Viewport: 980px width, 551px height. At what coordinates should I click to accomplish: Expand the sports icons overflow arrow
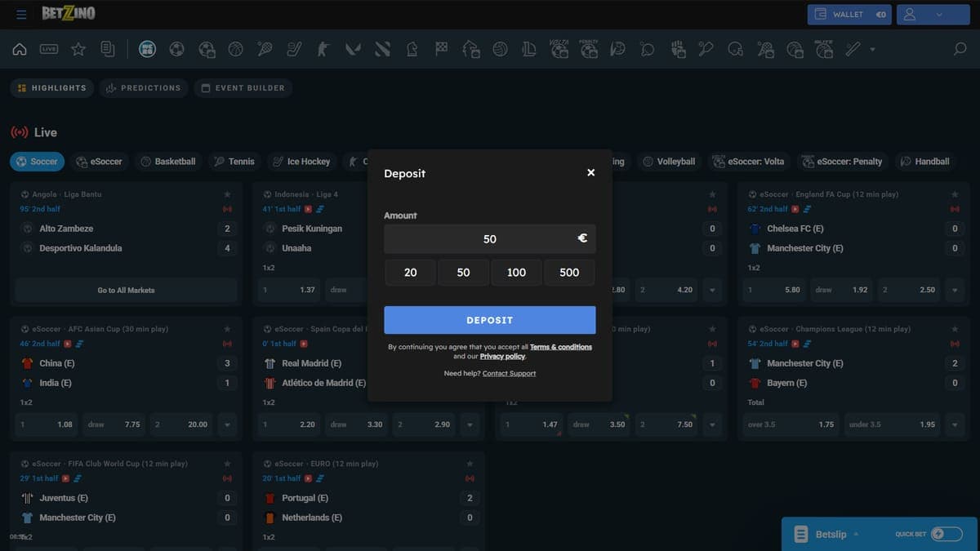tap(872, 49)
